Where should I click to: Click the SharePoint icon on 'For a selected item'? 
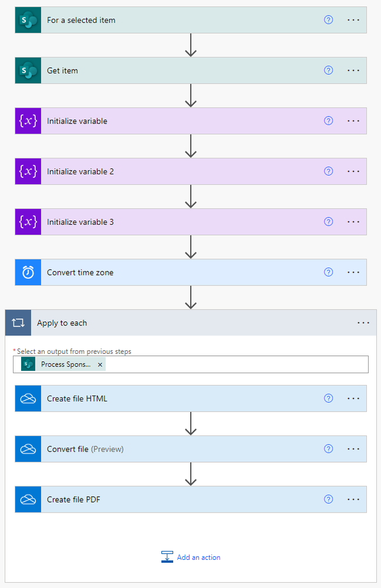click(x=28, y=20)
